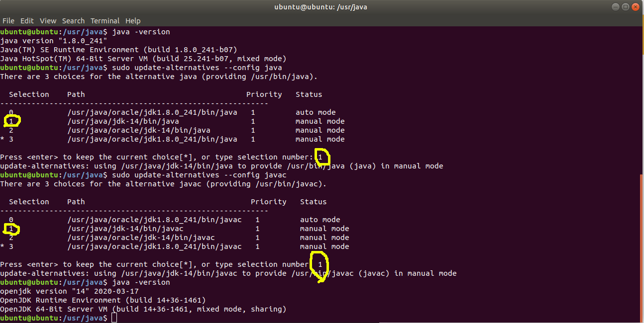Image resolution: width=644 pixels, height=323 pixels.
Task: Click the Path header in the javac table
Action: 76,202
